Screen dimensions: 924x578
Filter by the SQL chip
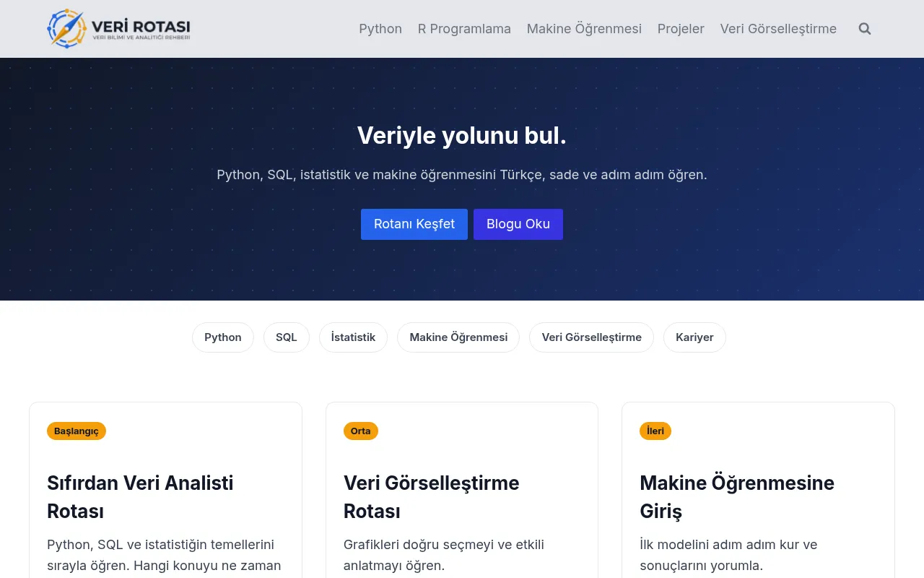(287, 337)
